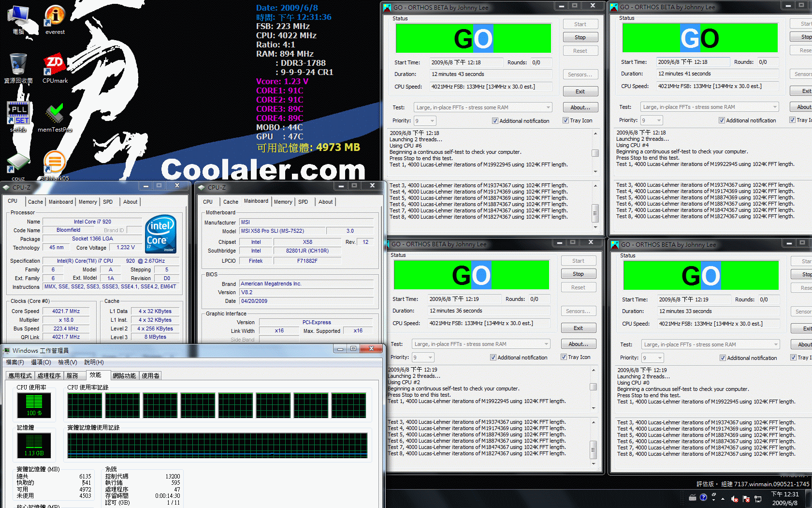This screenshot has width=812, height=508.
Task: Expand the Priority dropdown in the 12:41 ORTHOS window
Action: click(659, 120)
